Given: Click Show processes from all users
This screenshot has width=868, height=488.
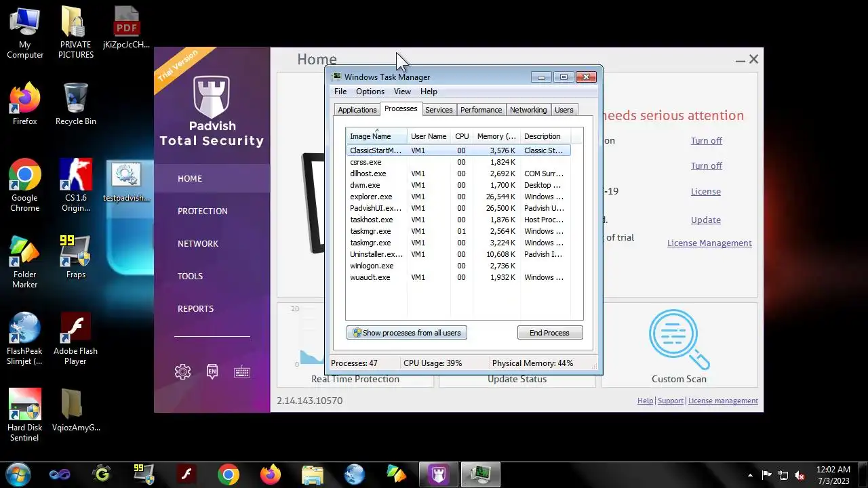Looking at the screenshot, I should (x=407, y=333).
